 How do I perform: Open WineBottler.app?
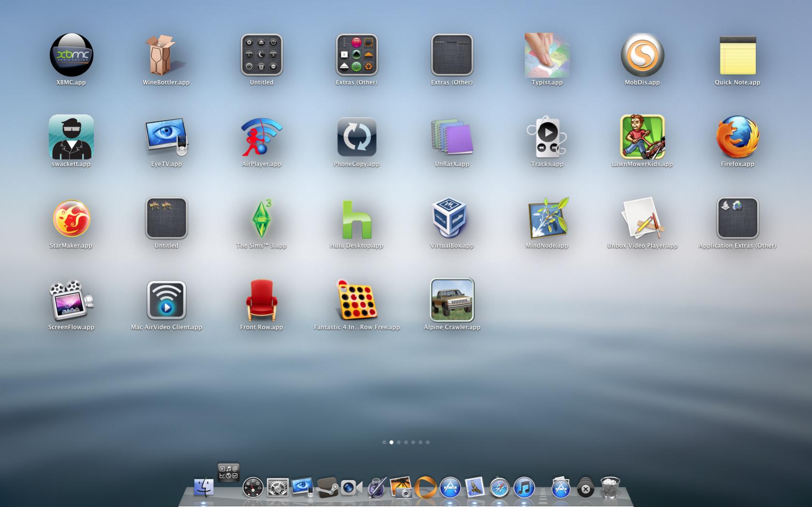pyautogui.click(x=166, y=55)
